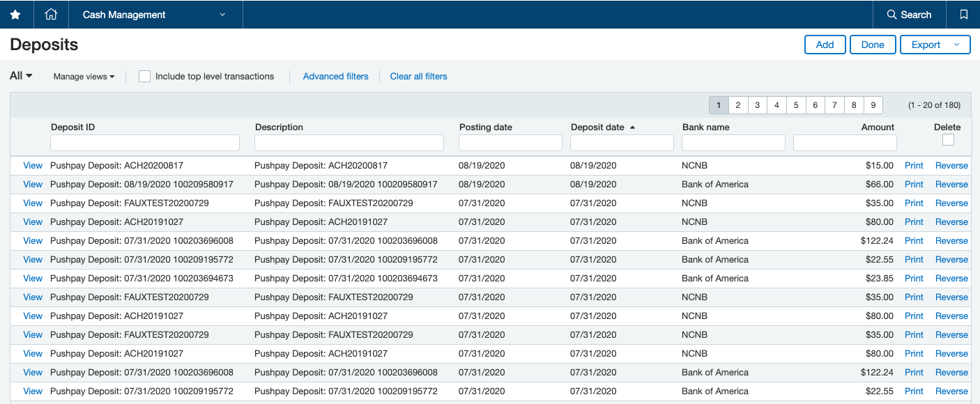
Task: Open the Manage views dropdown
Action: [x=83, y=77]
